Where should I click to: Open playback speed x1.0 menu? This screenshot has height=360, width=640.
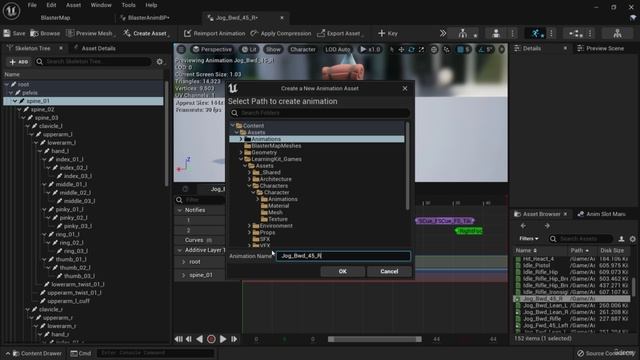click(370, 49)
